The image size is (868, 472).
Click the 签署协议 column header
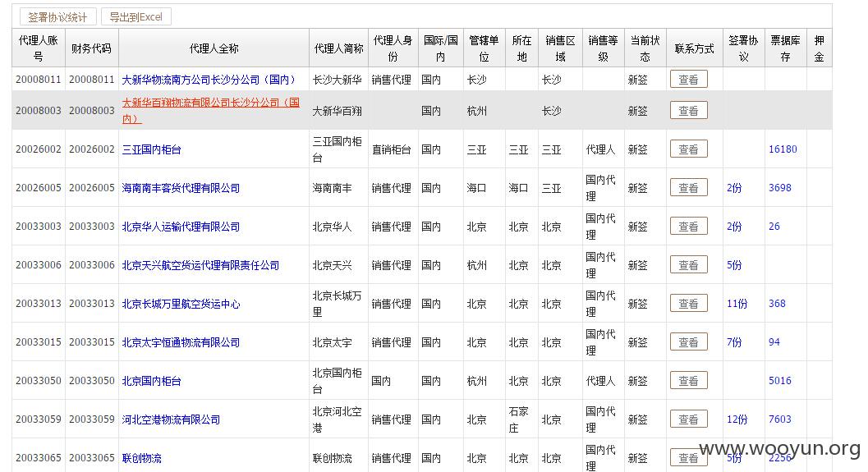pyautogui.click(x=743, y=48)
